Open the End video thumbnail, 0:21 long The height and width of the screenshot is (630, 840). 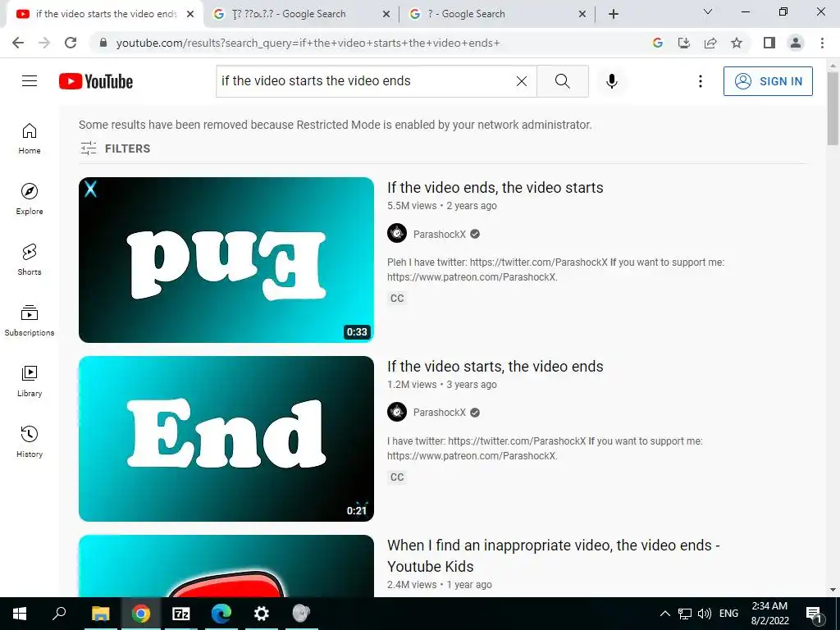pos(226,439)
